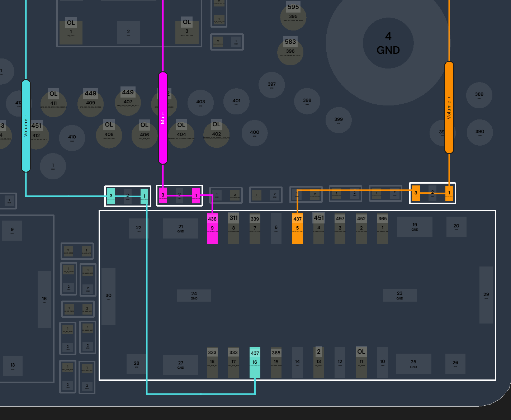The image size is (511, 420).
Task: Open details for pad 408 marked OL
Action: tap(109, 135)
